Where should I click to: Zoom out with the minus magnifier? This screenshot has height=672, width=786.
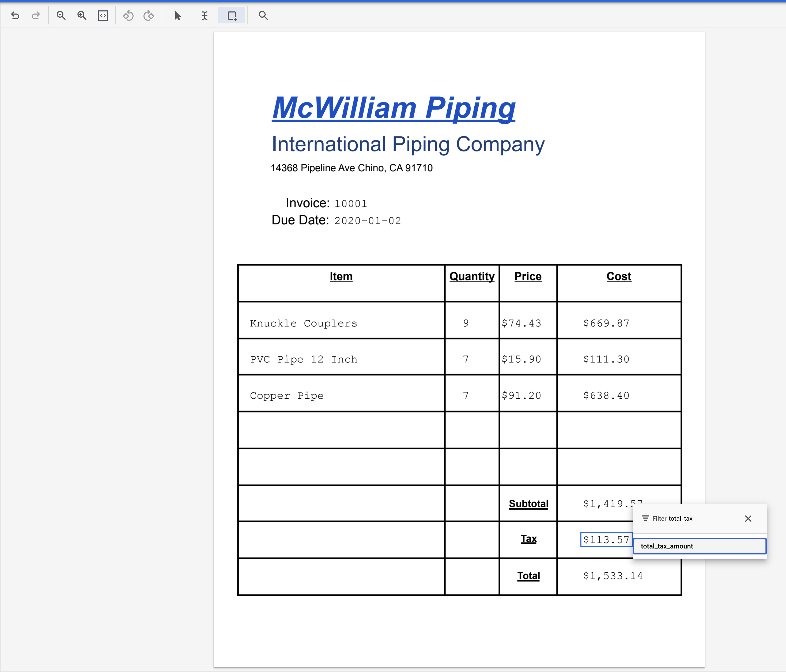61,16
